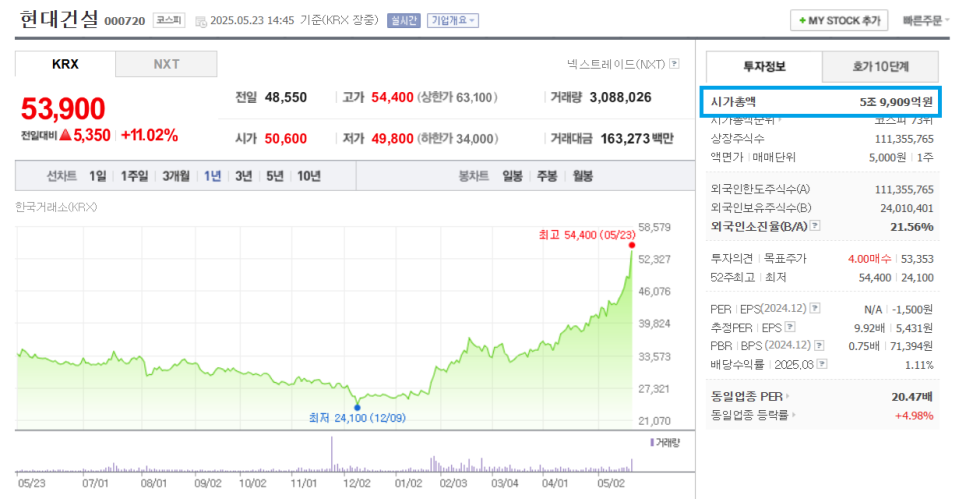Click the 동일업종 등락률 label
This screenshot has height=499, width=966.
[x=749, y=415]
